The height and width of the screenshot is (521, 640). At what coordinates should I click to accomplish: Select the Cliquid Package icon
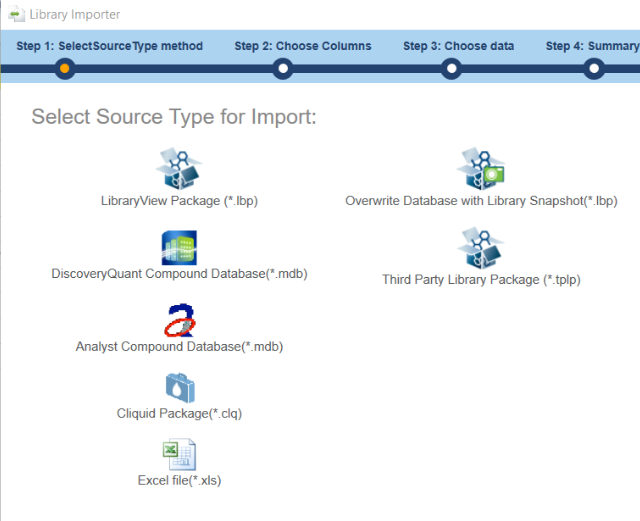[179, 387]
